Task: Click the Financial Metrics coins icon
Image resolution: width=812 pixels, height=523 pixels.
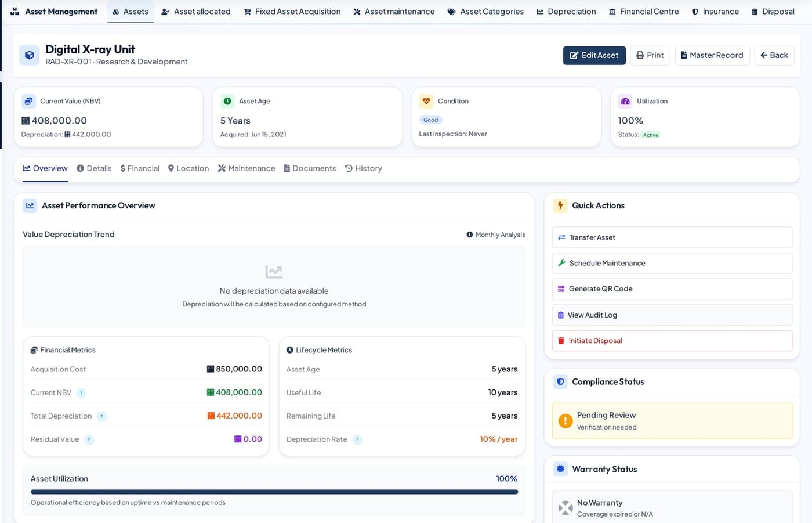Action: tap(34, 350)
